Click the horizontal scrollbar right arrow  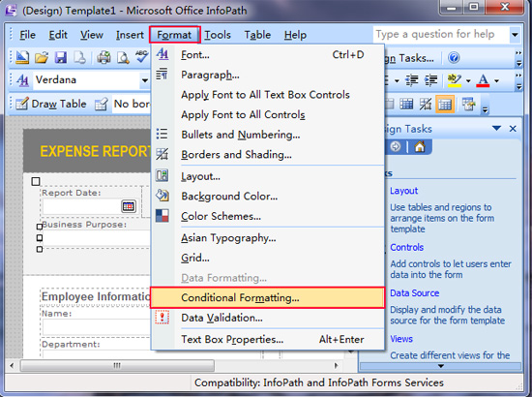tap(336, 365)
